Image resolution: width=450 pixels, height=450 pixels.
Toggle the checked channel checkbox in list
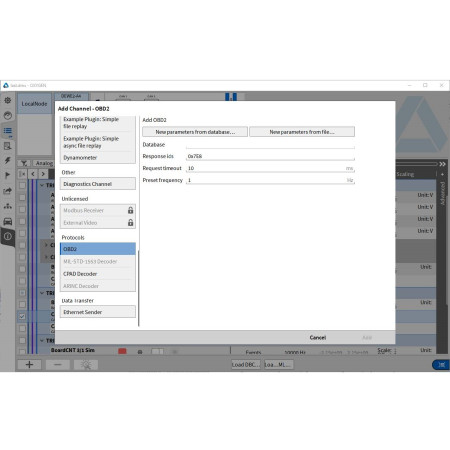pyautogui.click(x=22, y=316)
